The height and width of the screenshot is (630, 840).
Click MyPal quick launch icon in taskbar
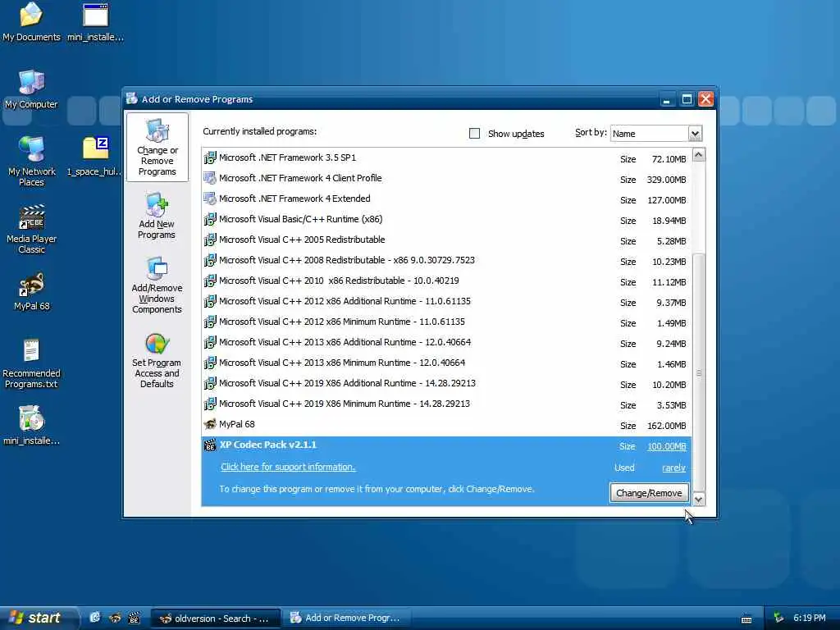point(115,618)
